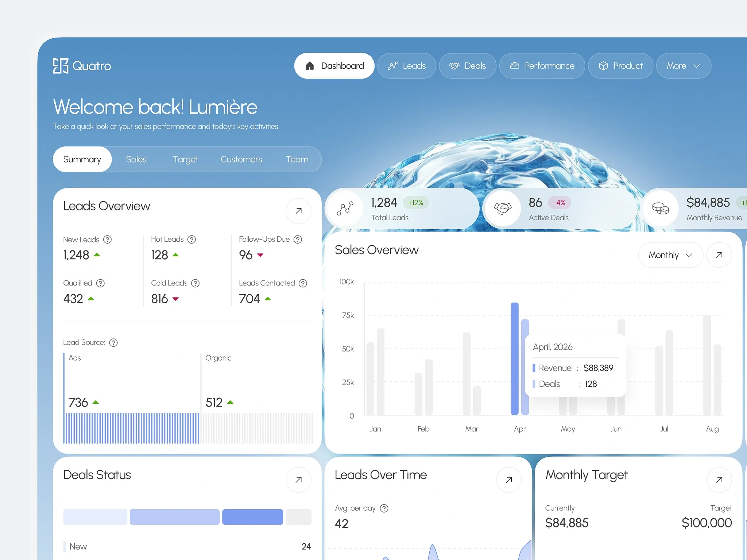747x560 pixels.
Task: Click the Ads lead source bar
Action: [131, 428]
